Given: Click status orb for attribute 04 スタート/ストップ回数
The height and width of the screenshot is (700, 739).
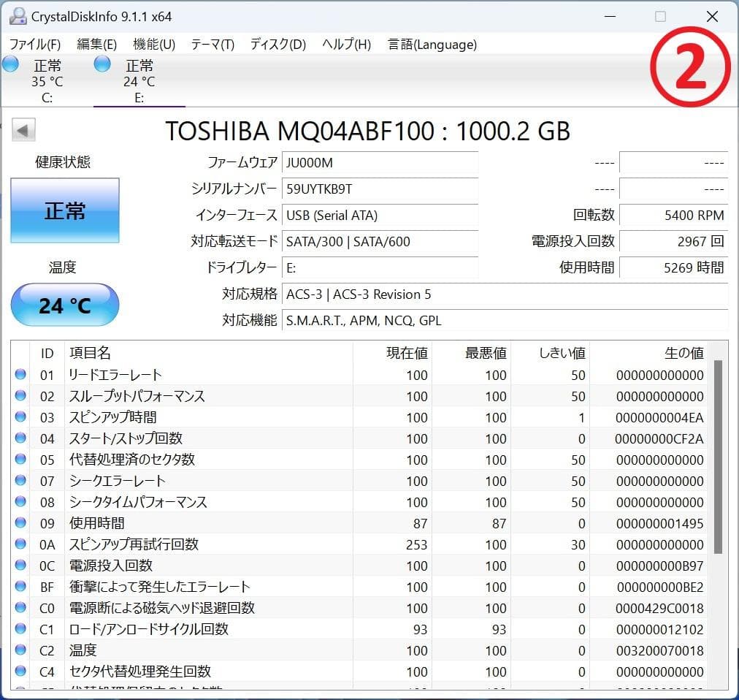Looking at the screenshot, I should (x=20, y=438).
